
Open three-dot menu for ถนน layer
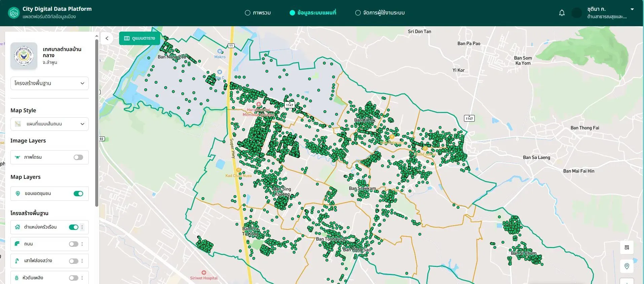point(82,244)
